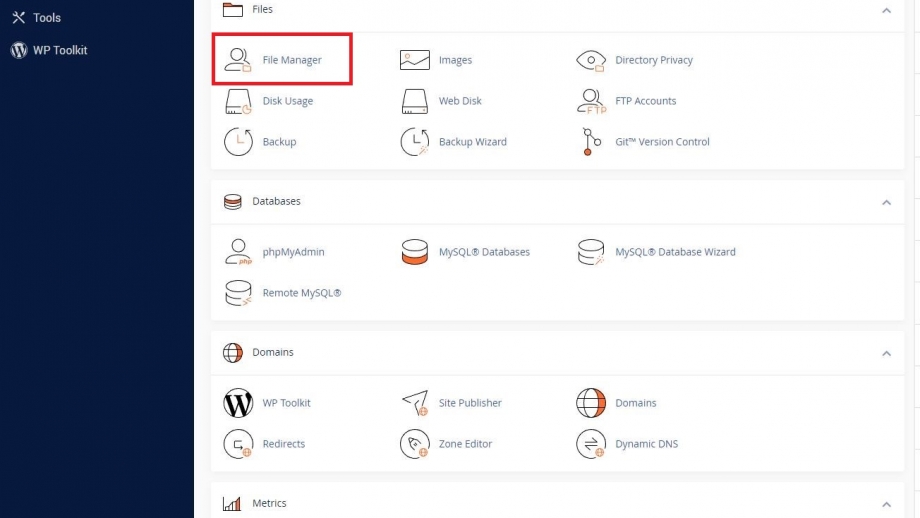
Task: Open the File Manager icon
Action: [238, 60]
